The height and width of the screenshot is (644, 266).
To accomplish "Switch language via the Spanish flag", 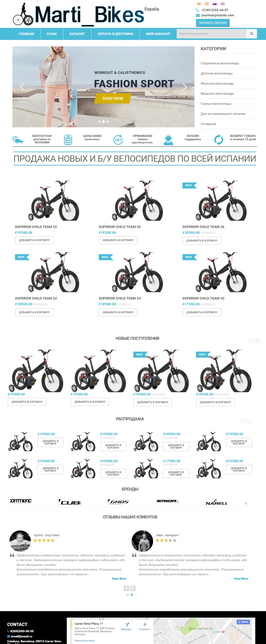I will 207,4.
